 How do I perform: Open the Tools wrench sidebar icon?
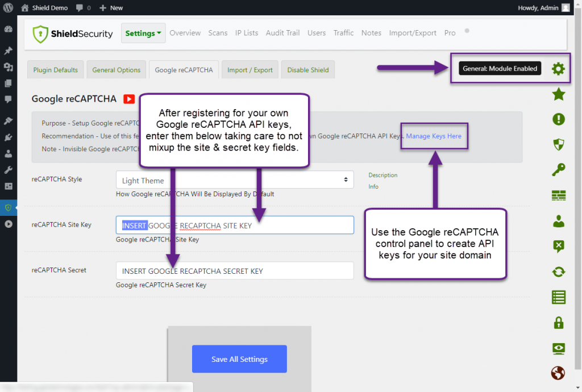tap(8, 170)
